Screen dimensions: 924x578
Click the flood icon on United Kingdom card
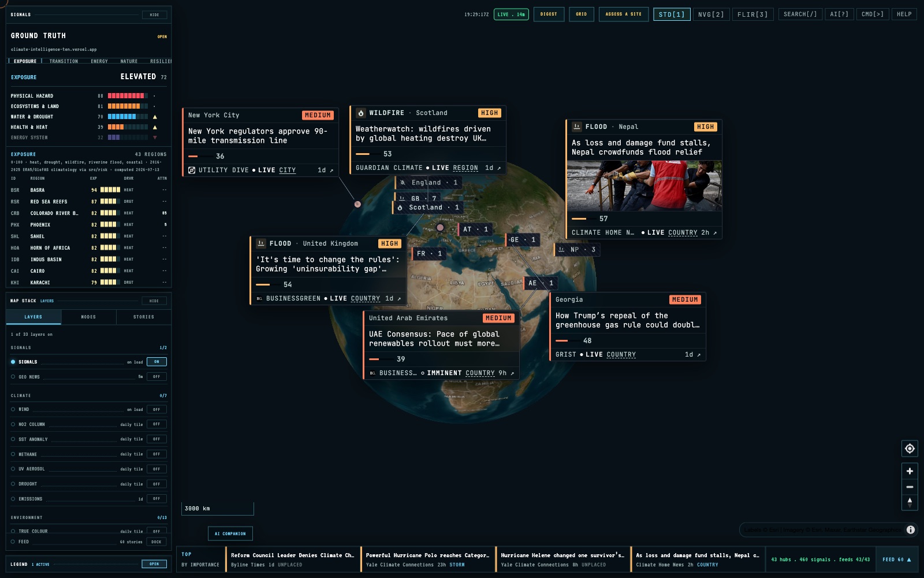261,243
